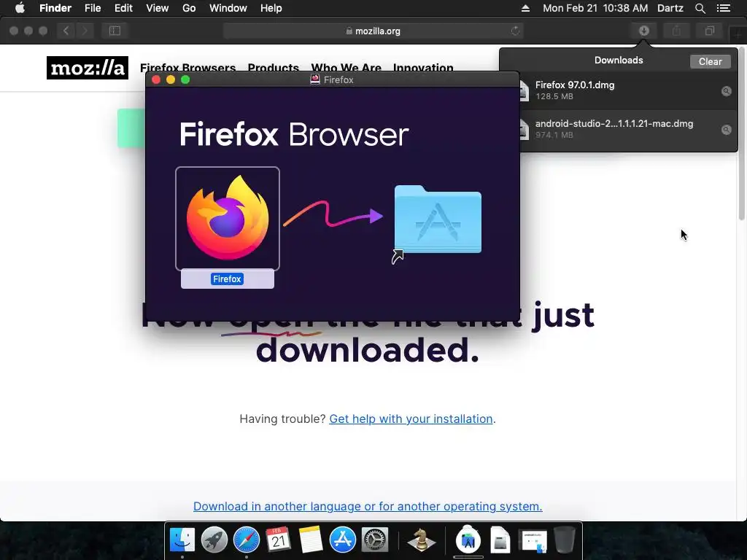Click the page's vertical scrollbar
Image resolution: width=747 pixels, height=560 pixels.
point(742,133)
